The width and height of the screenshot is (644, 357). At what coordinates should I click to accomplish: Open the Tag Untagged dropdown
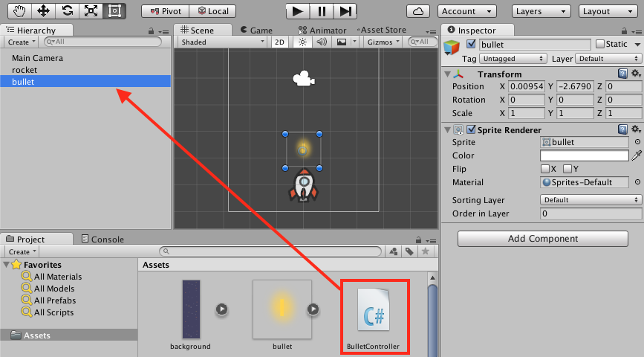click(x=513, y=59)
